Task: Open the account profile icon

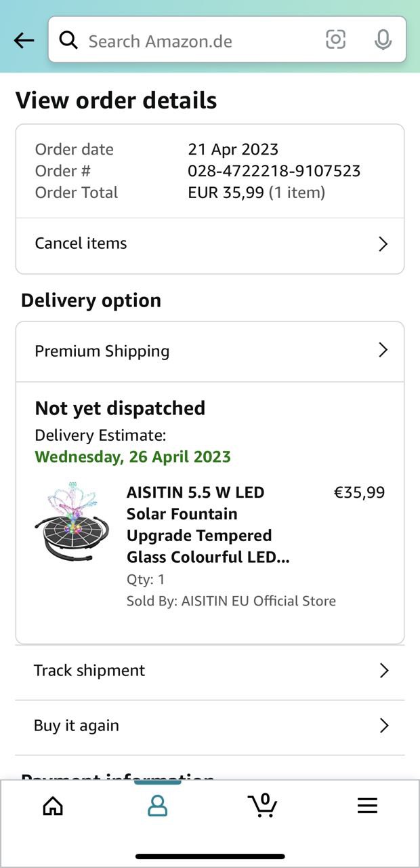Action: [x=157, y=806]
